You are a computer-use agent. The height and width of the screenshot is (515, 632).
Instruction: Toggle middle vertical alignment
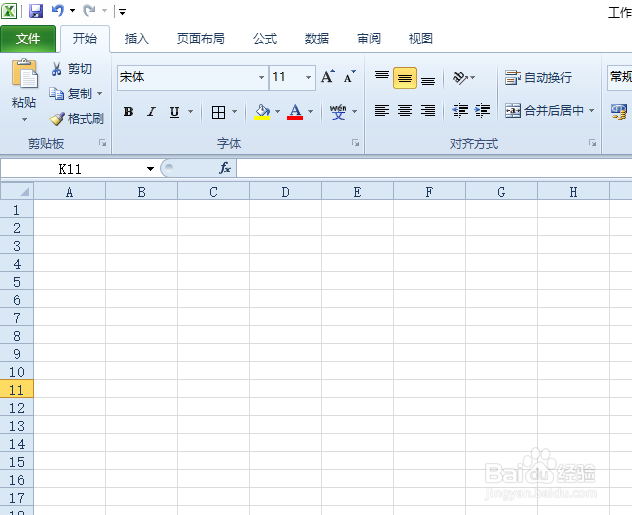pos(405,78)
